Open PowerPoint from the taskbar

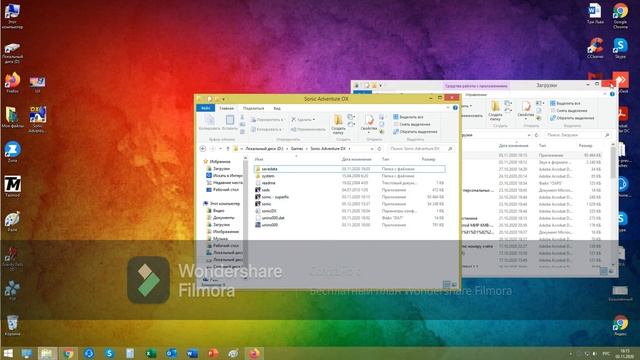[213, 353]
